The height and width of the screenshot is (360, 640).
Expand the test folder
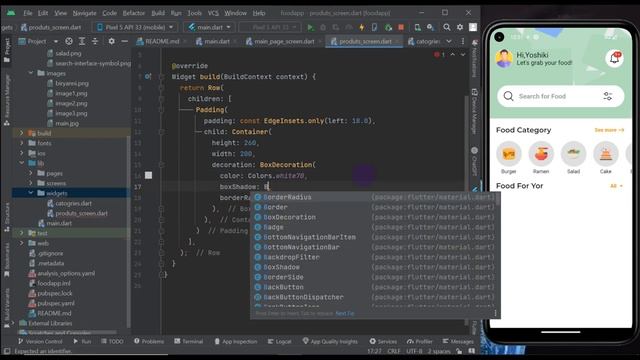22,233
